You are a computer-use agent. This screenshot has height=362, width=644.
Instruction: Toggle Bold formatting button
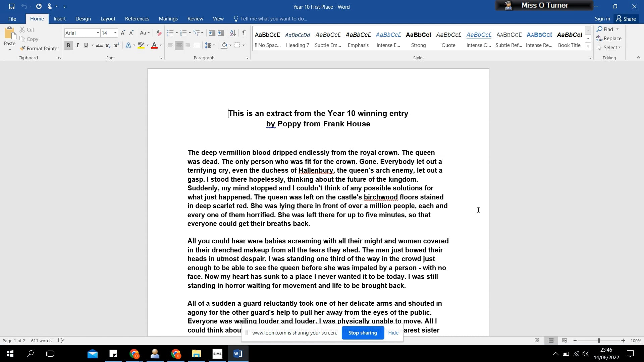68,46
